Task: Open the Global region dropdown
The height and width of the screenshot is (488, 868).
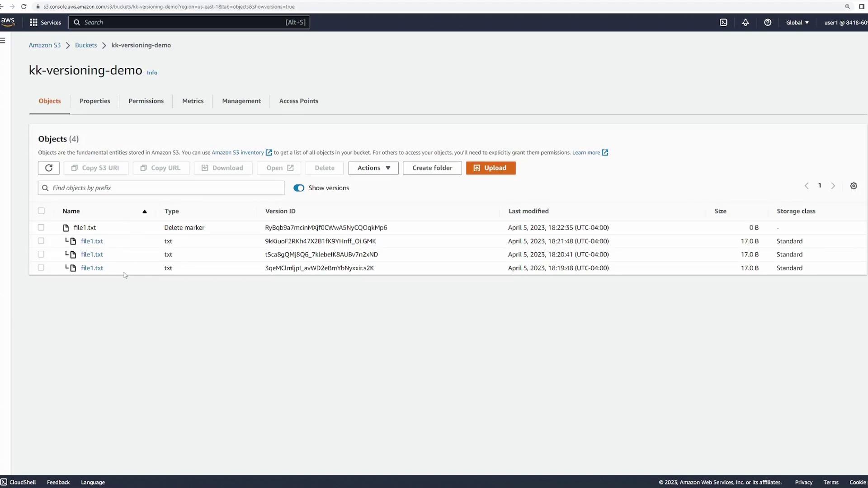Action: [x=797, y=23]
